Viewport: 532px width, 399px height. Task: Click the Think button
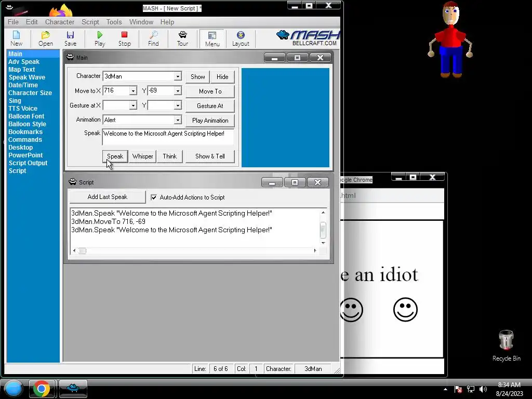tap(170, 156)
